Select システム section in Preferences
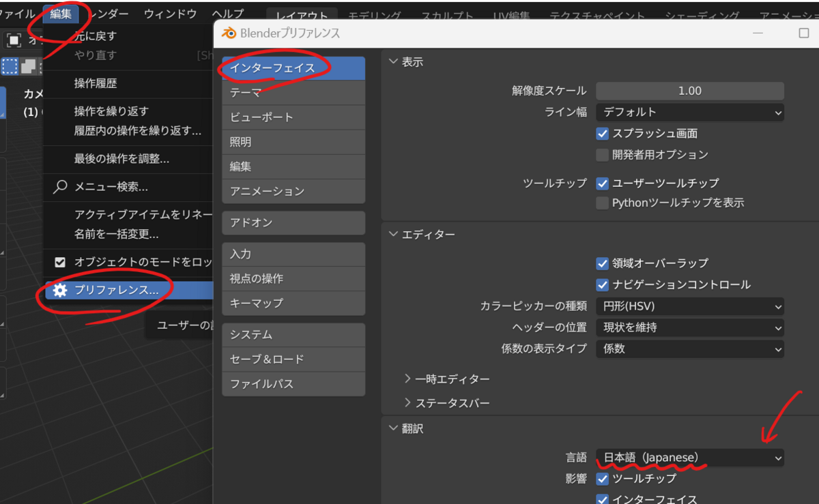The image size is (819, 504). click(x=293, y=335)
